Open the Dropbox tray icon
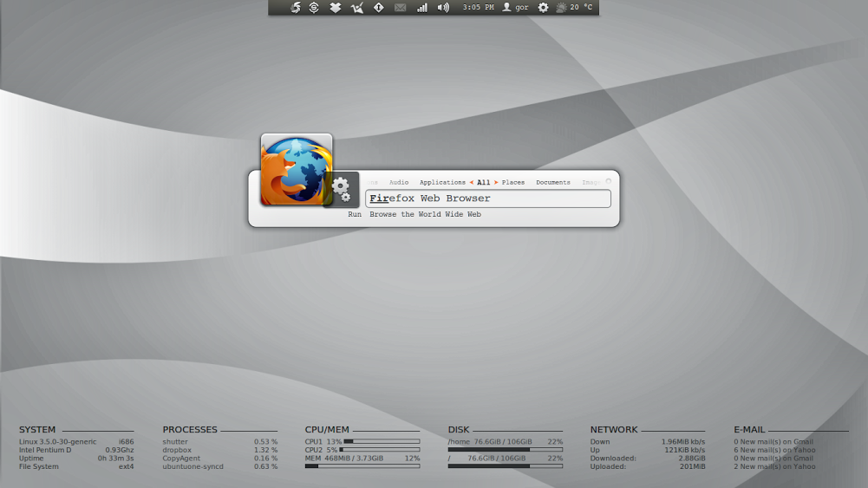This screenshot has height=488, width=868. (x=336, y=7)
